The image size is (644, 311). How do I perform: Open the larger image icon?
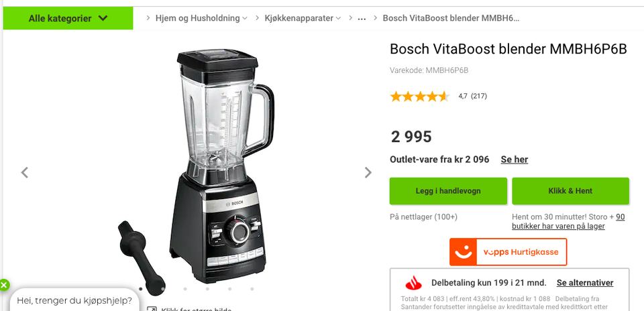pos(152,310)
